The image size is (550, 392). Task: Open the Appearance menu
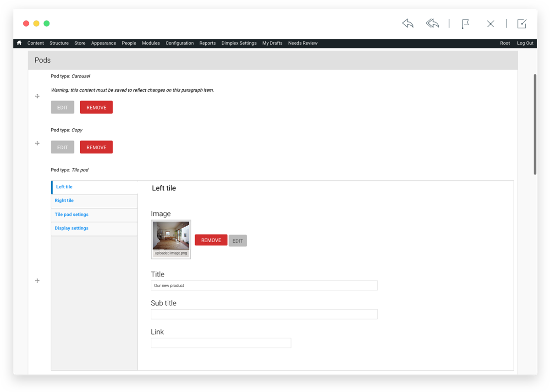coord(104,43)
